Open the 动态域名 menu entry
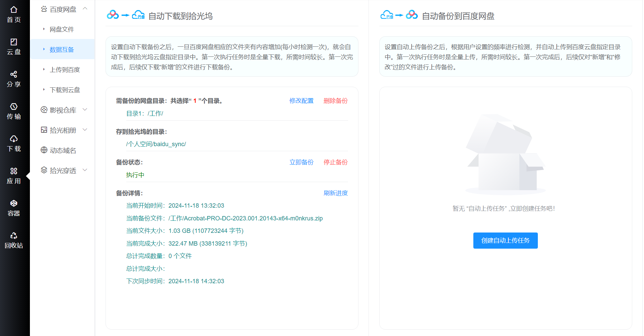Screen dimensions: 644x336 click(62, 150)
